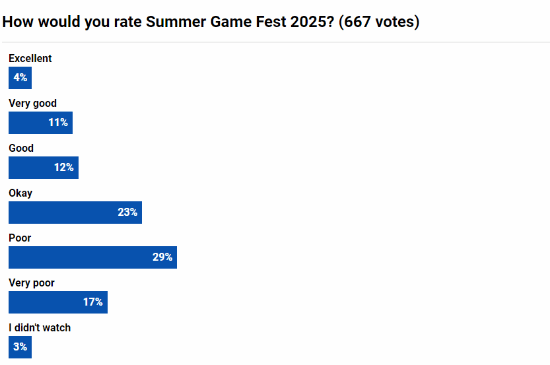The image size is (550, 365).
Task: Click the 29% percentage text
Action: point(162,257)
